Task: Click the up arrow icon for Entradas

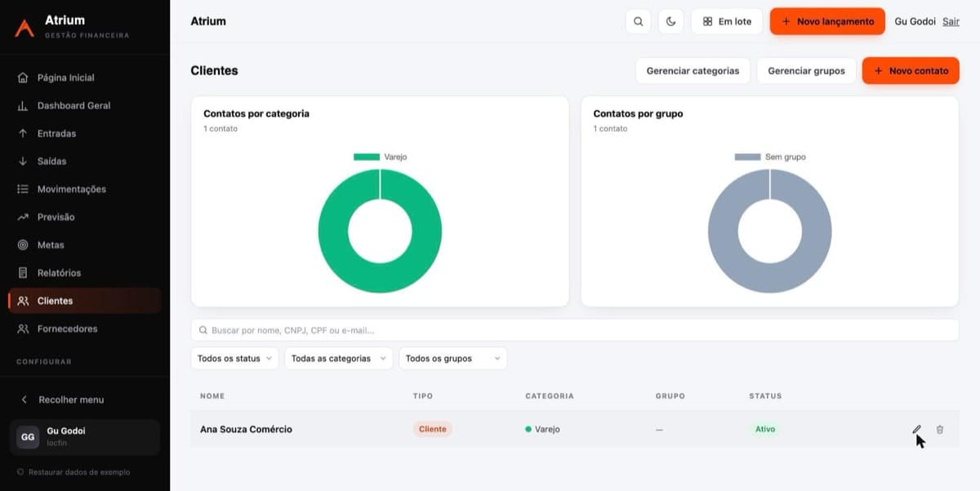Action: [x=23, y=133]
